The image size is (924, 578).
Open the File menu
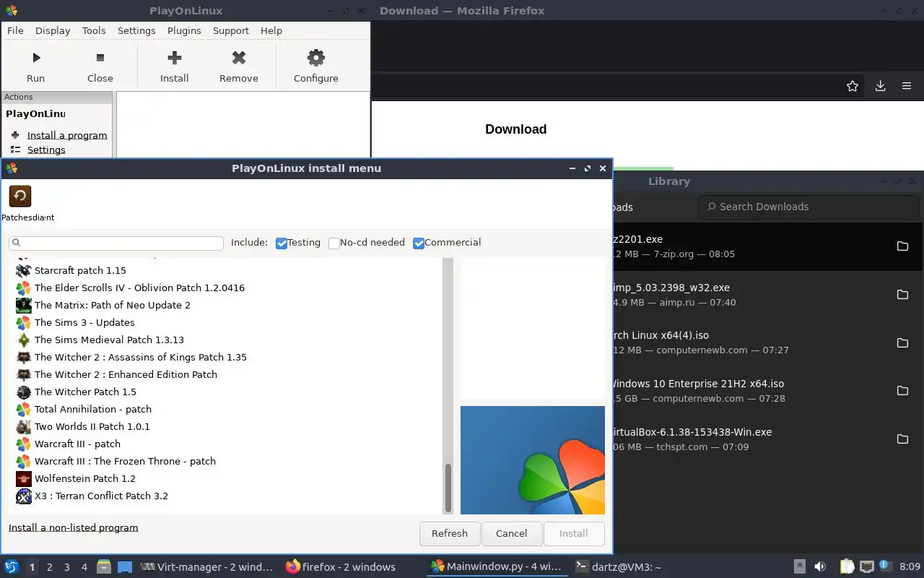click(15, 30)
